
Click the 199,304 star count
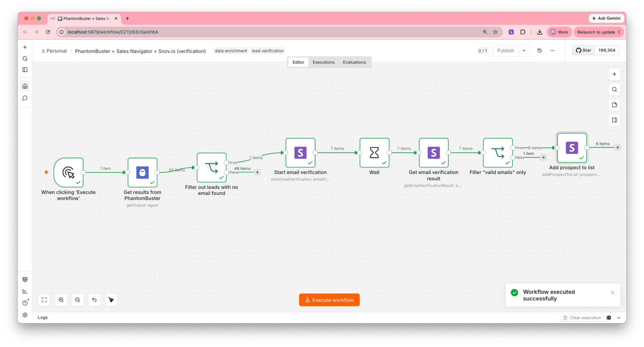[x=607, y=50]
